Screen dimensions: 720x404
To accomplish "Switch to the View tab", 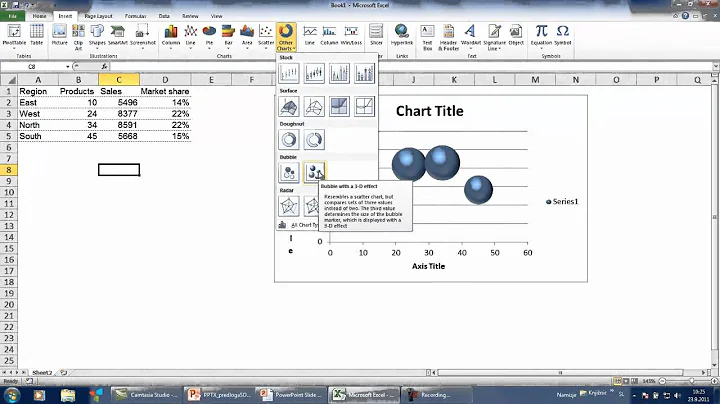I will pos(216,16).
